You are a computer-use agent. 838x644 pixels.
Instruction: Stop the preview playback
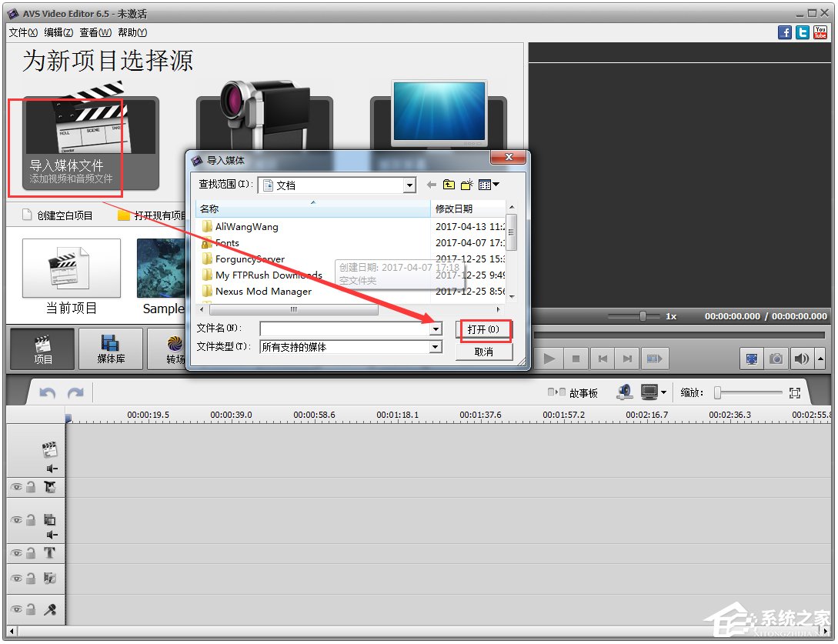click(576, 359)
